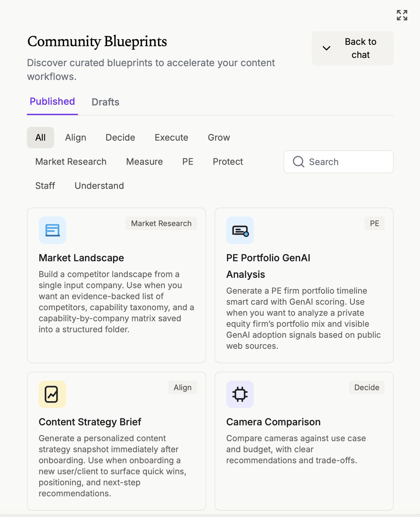Collapse panel with Back to chat chevron
Viewport: 420px width, 517px height.
pos(326,48)
